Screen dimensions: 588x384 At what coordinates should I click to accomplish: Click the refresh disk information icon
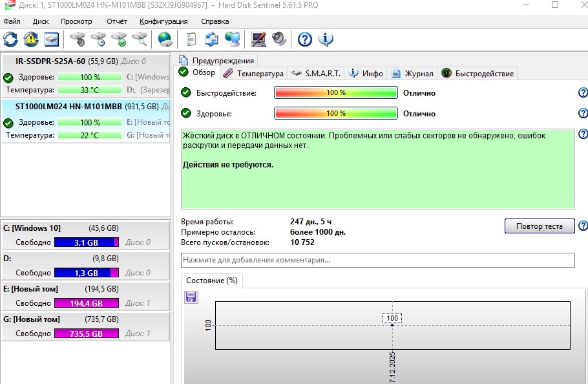pyautogui.click(x=10, y=39)
